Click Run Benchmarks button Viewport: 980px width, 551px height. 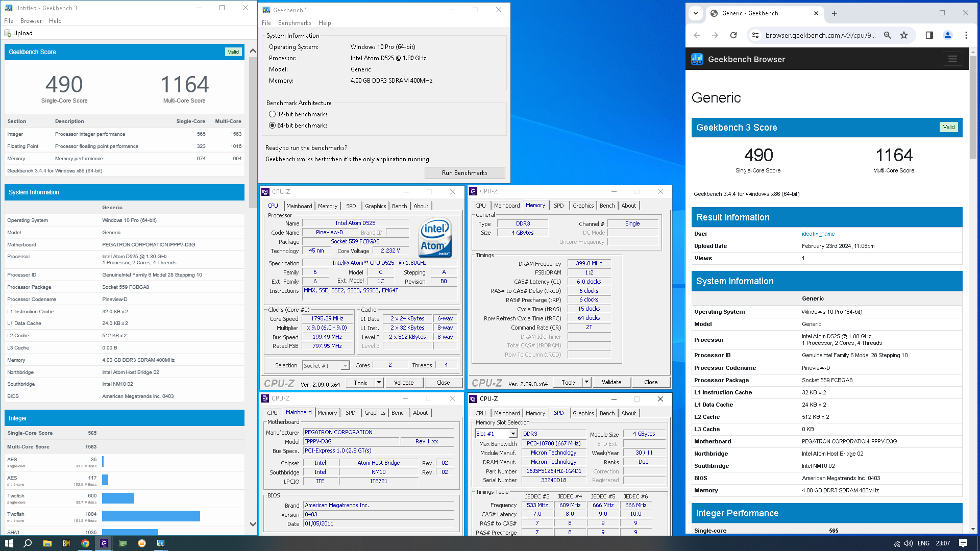tap(464, 173)
